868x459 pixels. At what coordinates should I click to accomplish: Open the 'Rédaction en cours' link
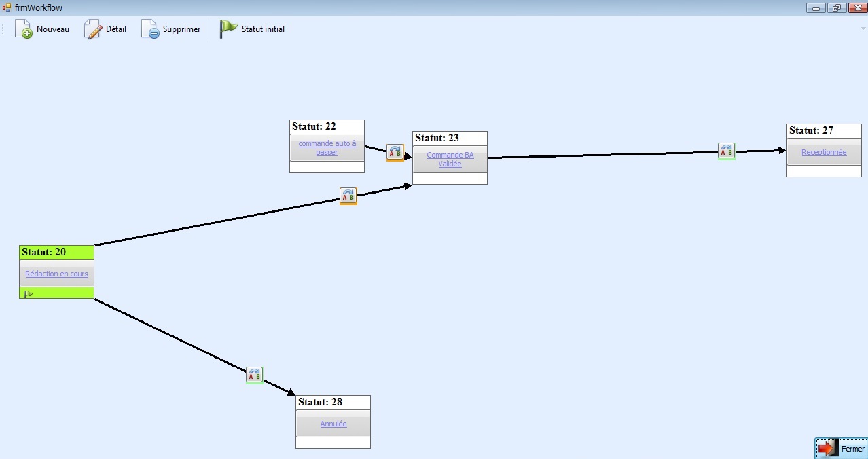coord(56,274)
